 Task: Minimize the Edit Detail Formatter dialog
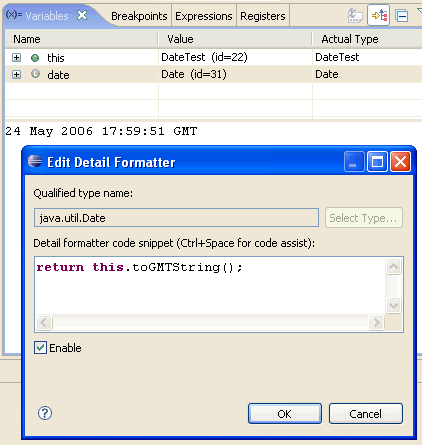click(354, 162)
